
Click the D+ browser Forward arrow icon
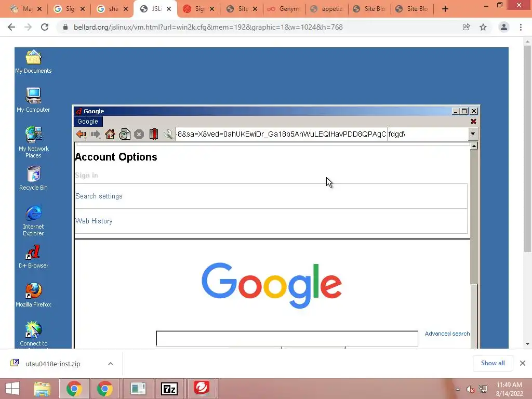96,135
